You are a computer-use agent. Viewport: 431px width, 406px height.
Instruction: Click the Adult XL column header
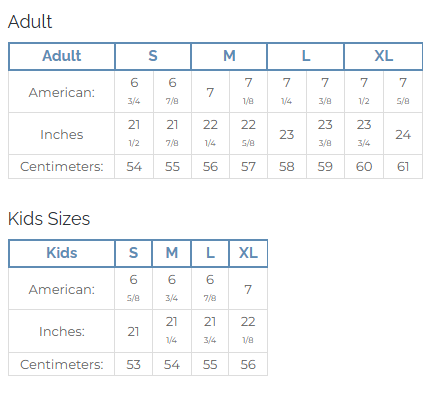pyautogui.click(x=383, y=56)
